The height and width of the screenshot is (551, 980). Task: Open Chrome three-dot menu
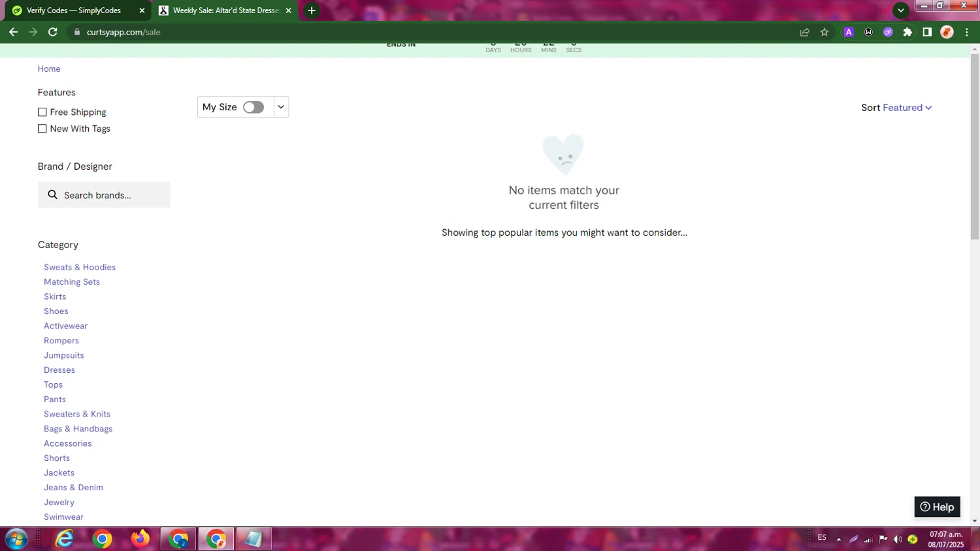967,32
